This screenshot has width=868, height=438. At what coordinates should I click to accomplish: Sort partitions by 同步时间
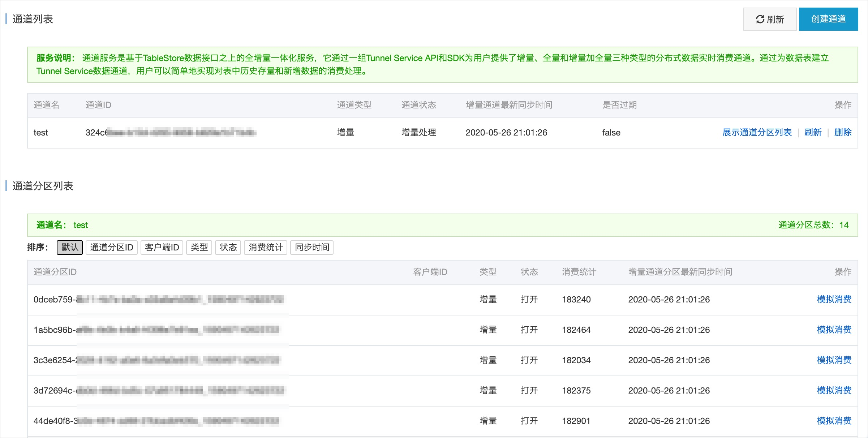[312, 248]
